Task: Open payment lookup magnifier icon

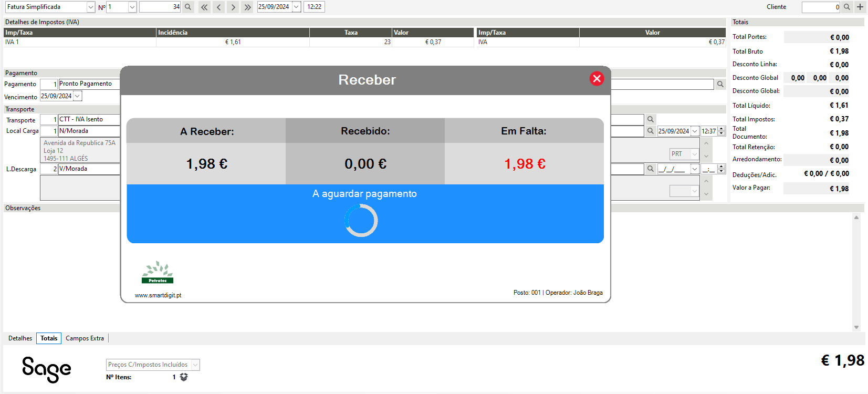Action: (720, 84)
